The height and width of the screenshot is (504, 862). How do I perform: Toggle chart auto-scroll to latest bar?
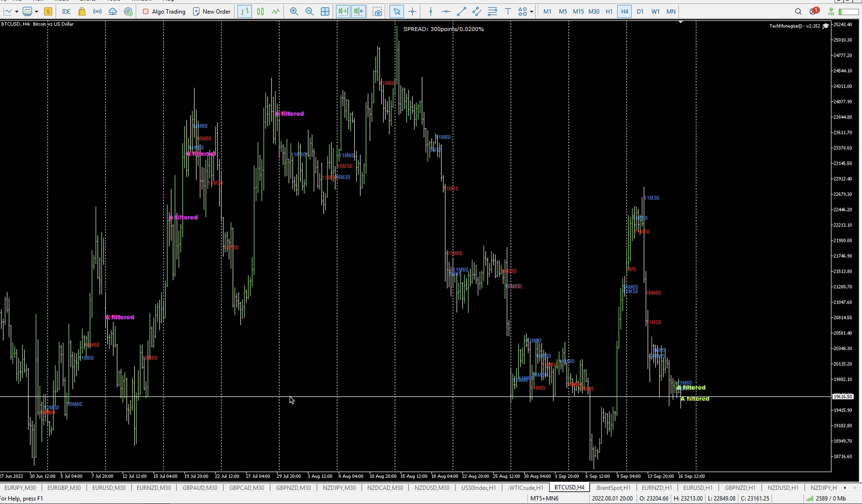pos(343,12)
